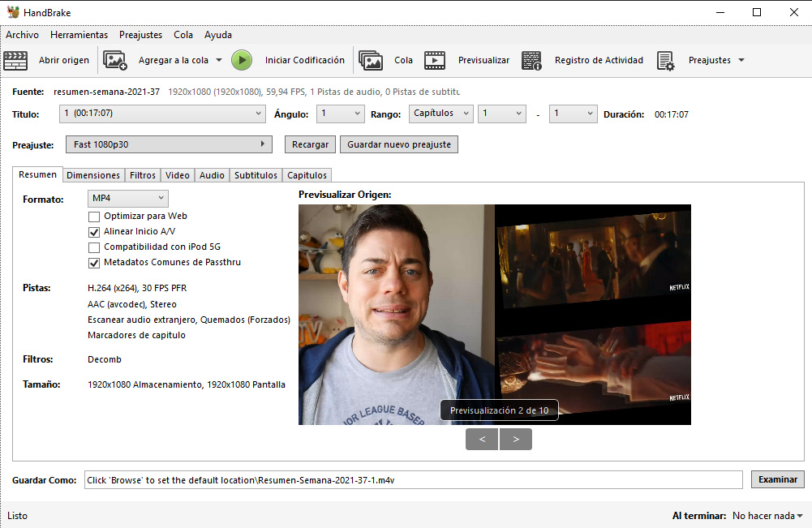The width and height of the screenshot is (812, 528).
Task: Uncheck Alinear Inicio A/V
Action: click(94, 232)
